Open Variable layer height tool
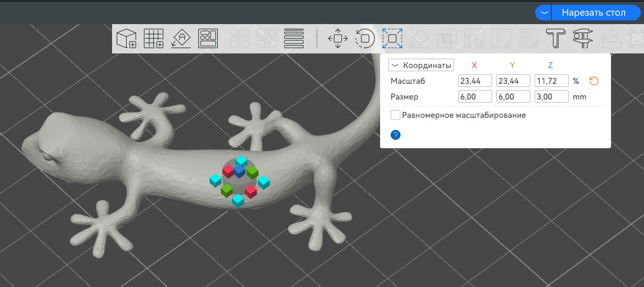The image size is (644, 287). click(x=294, y=38)
